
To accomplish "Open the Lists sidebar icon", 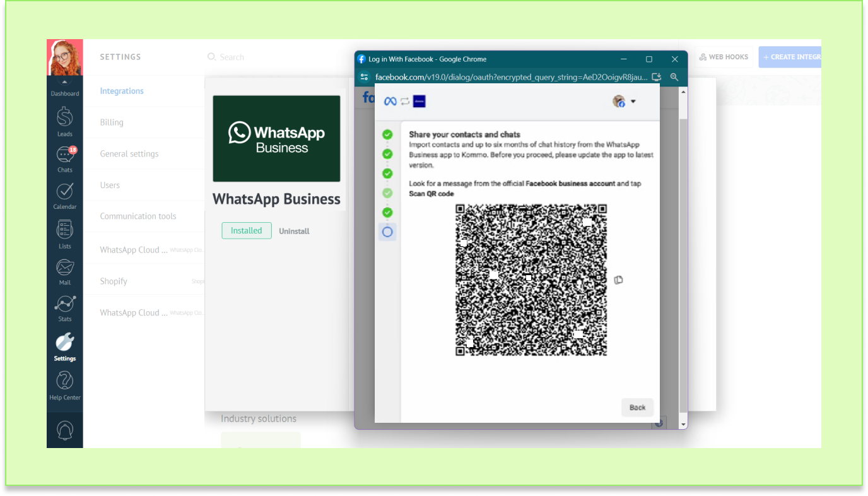I will [x=65, y=231].
